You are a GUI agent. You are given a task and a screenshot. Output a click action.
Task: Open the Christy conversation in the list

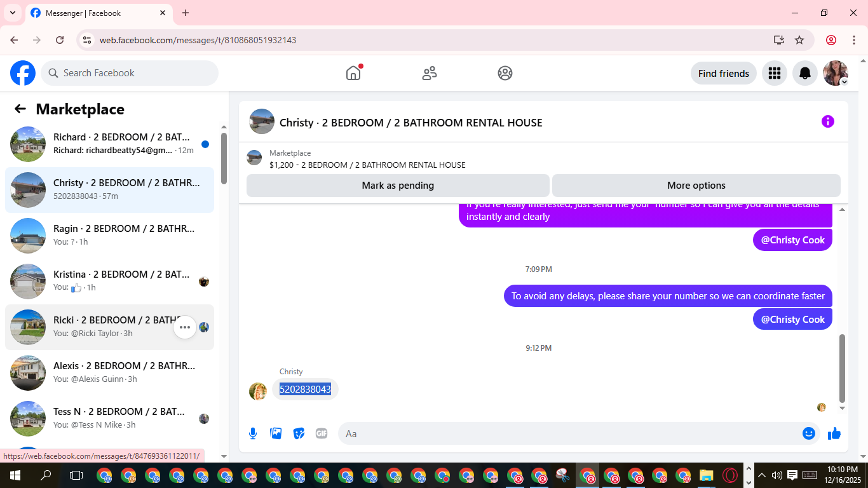[x=109, y=189]
